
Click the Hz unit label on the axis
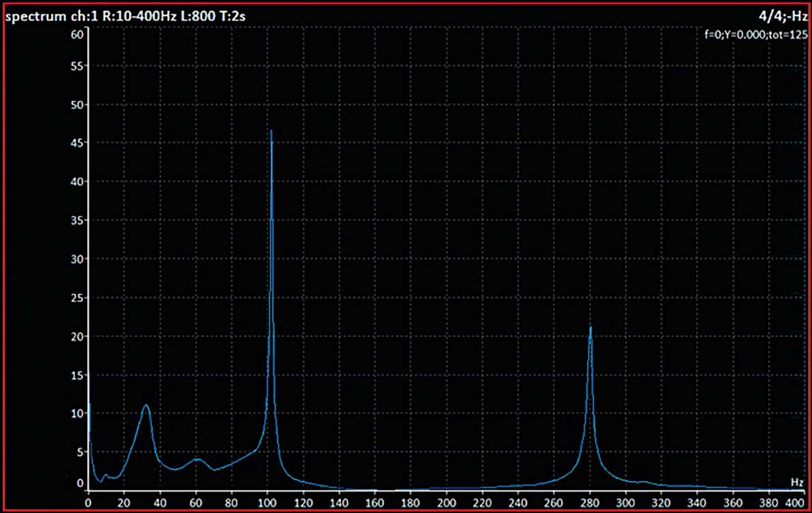797,482
